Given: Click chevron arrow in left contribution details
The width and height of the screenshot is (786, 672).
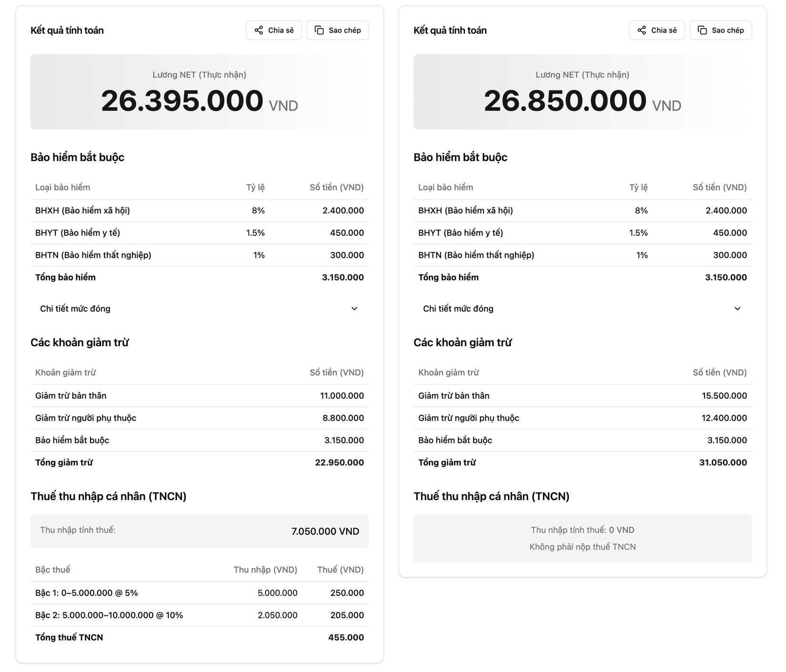Looking at the screenshot, I should tap(354, 309).
